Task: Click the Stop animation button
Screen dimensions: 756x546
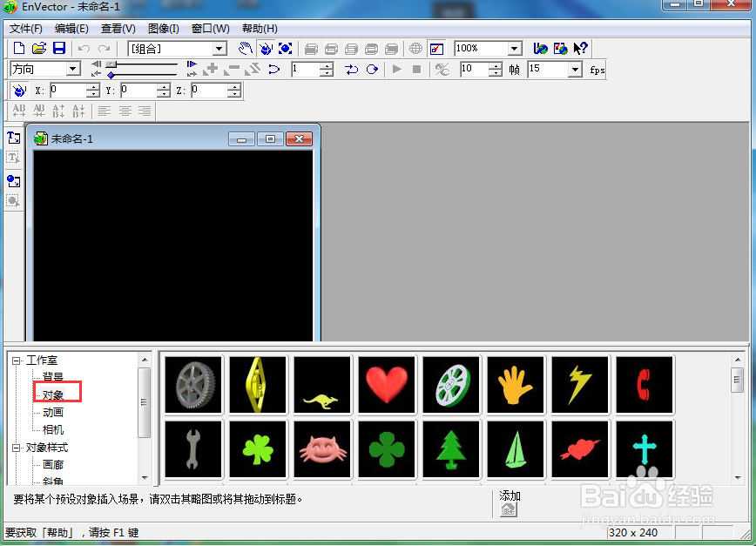Action: click(416, 70)
